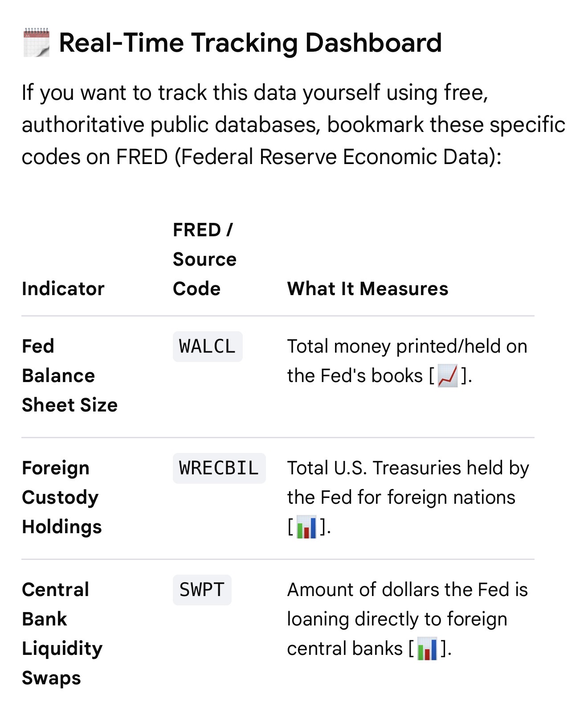
Task: Click the Indicator column header
Action: 63,289
